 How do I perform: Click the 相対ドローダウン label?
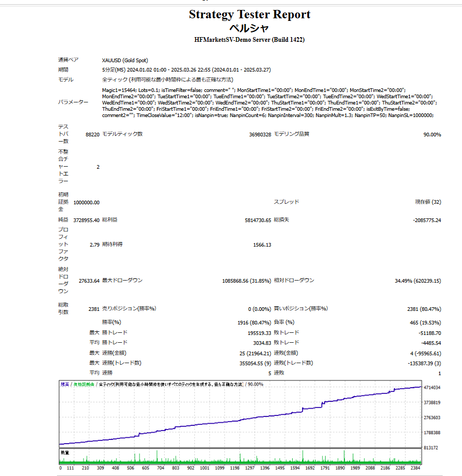(294, 280)
